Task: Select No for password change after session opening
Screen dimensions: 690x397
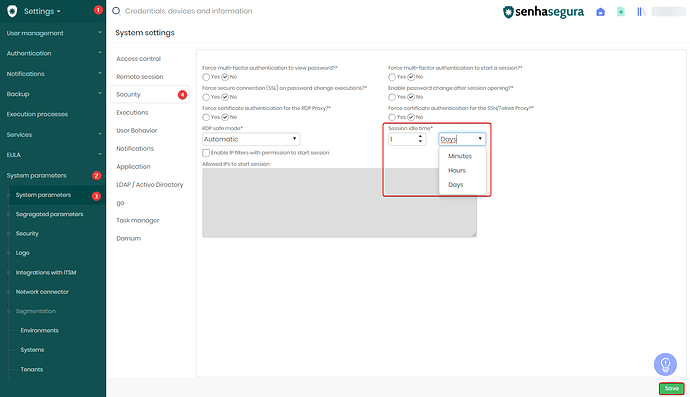Action: point(411,97)
